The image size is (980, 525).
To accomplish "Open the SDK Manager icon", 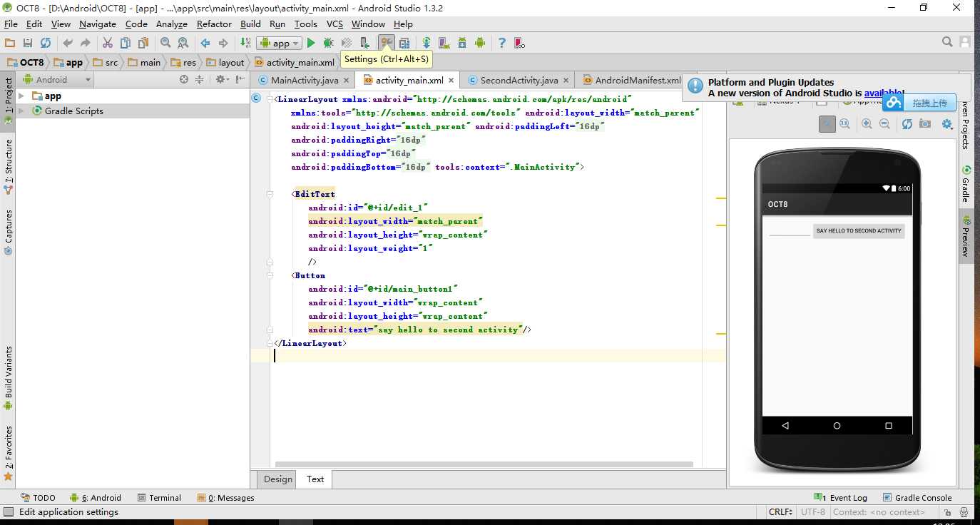I will click(x=461, y=43).
